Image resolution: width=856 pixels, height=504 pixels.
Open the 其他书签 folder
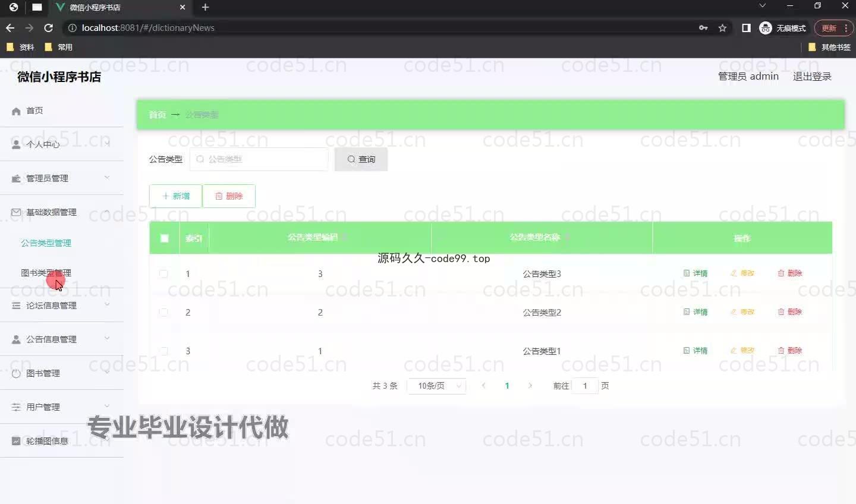click(x=830, y=47)
